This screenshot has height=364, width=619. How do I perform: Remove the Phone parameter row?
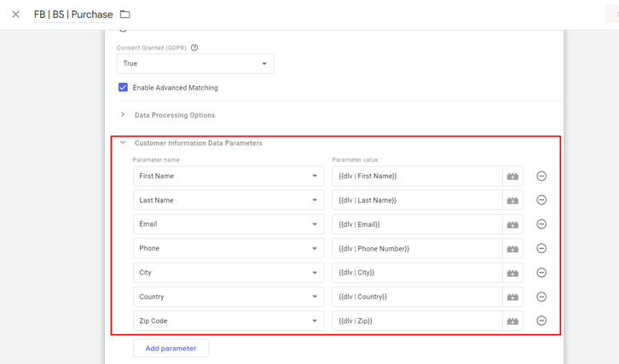(x=541, y=249)
